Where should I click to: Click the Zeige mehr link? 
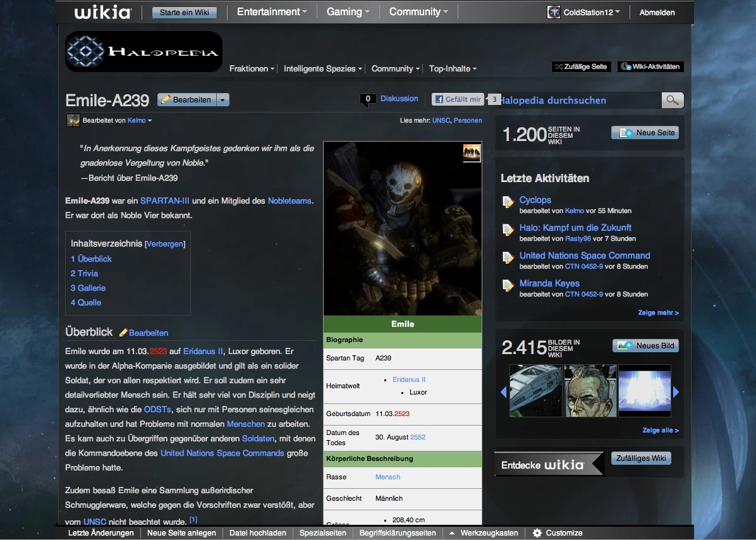click(658, 312)
